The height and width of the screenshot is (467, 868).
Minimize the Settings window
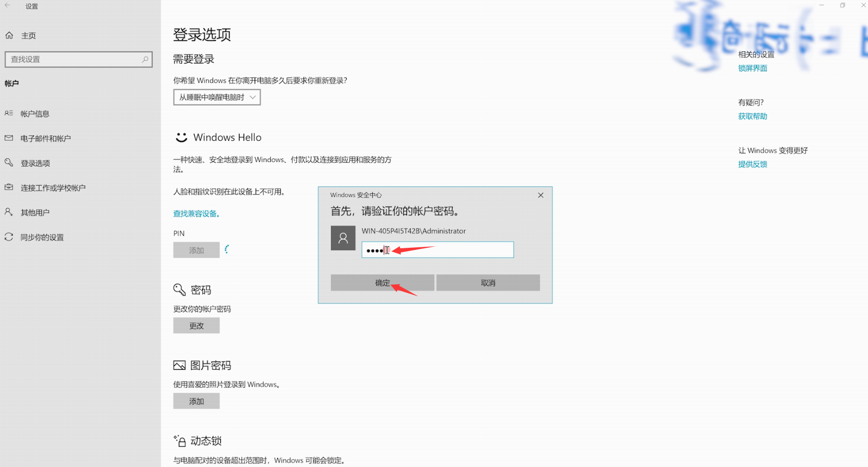822,5
